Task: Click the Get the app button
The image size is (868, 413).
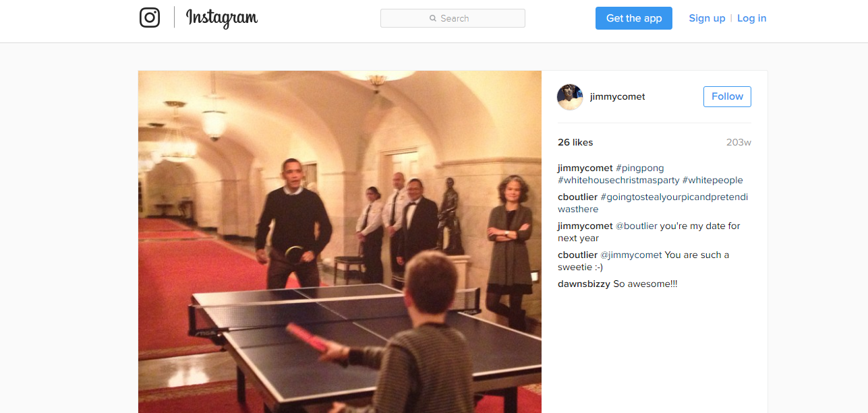Action: pyautogui.click(x=634, y=18)
